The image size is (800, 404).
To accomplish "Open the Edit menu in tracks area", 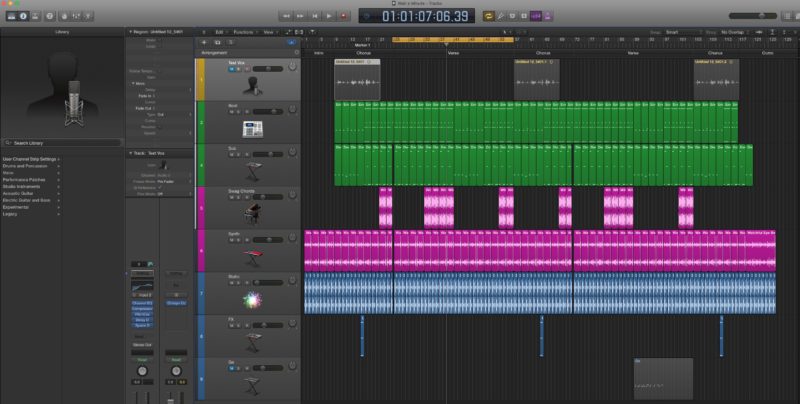I will tap(220, 32).
